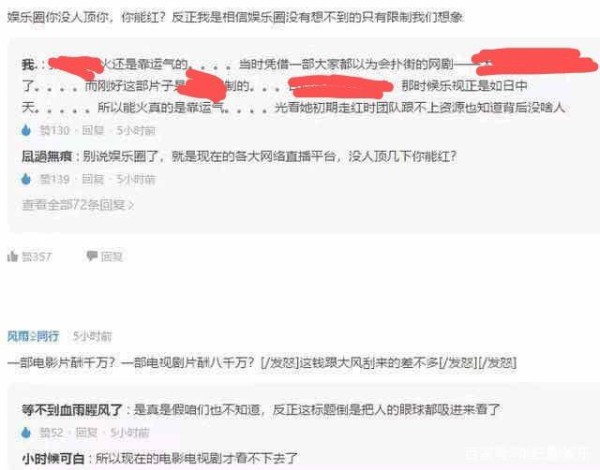
Task: Click the water-drop like icon beside 赞130
Action: tap(26, 131)
